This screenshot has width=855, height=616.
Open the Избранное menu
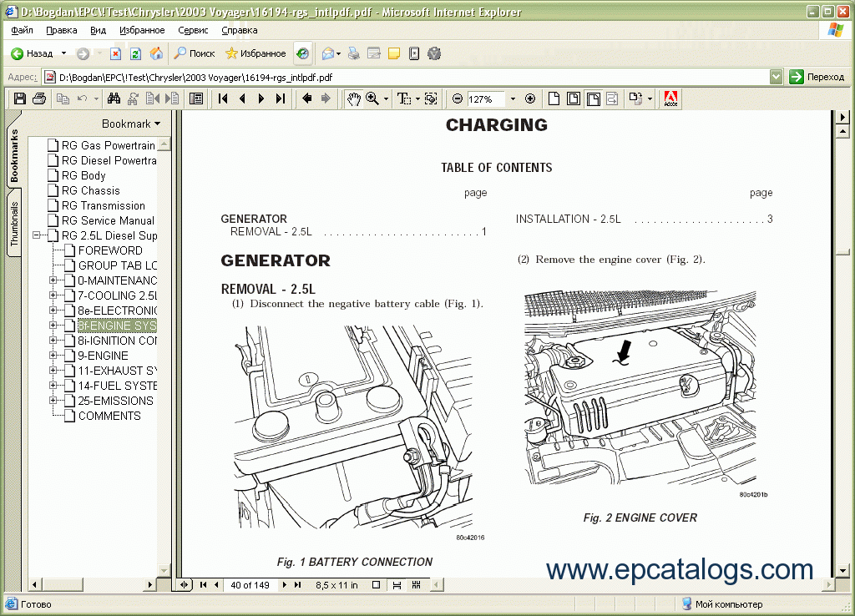pos(142,31)
